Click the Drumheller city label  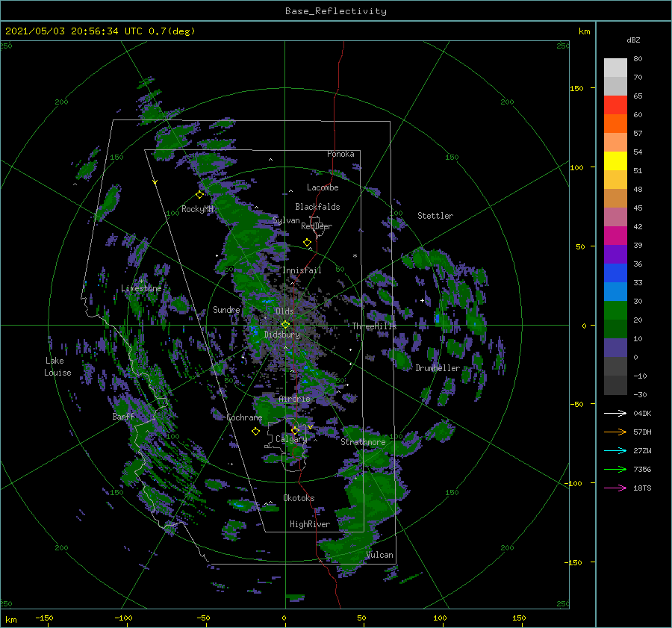pos(438,368)
